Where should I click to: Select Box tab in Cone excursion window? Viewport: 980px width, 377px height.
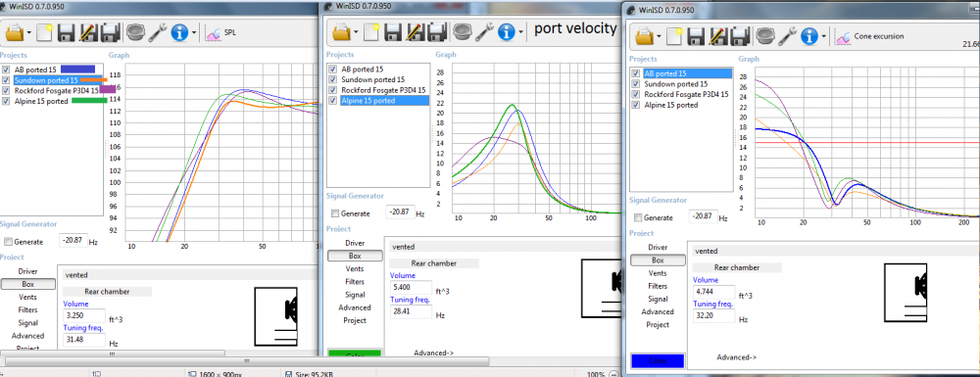(659, 260)
